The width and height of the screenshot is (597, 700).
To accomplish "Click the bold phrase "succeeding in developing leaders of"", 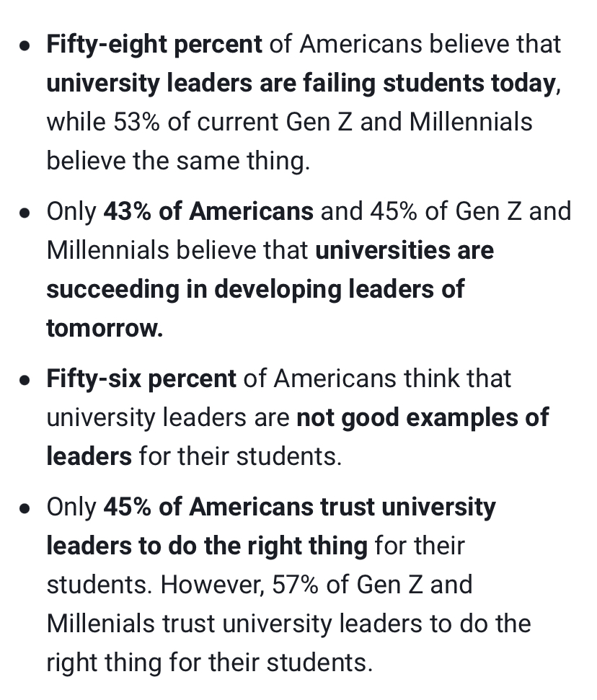I will pyautogui.click(x=255, y=288).
